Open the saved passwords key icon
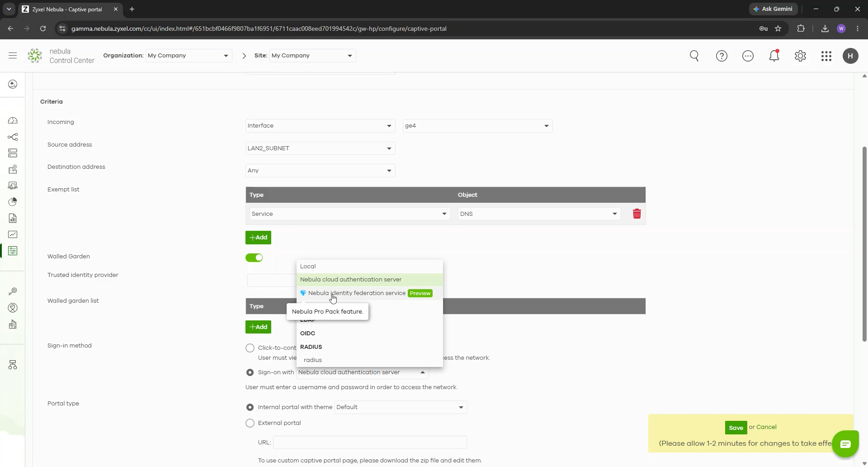 pyautogui.click(x=764, y=29)
